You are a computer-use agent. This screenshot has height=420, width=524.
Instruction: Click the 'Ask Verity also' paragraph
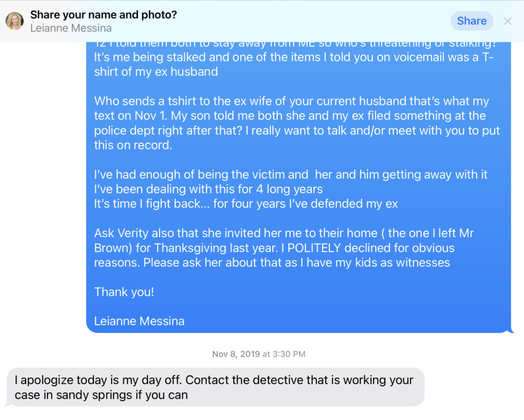tap(284, 248)
